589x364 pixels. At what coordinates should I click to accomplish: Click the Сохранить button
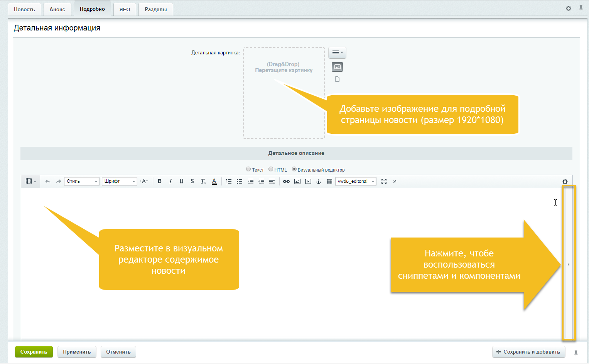(34, 352)
